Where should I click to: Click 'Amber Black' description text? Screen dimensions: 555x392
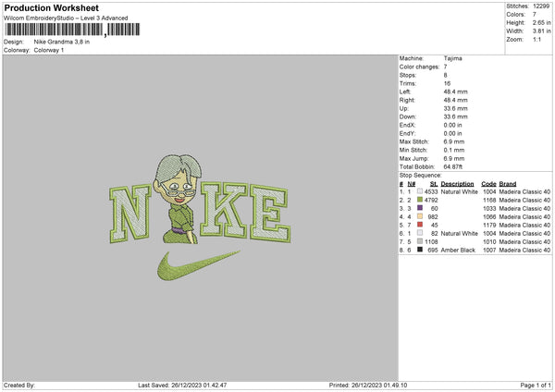(x=458, y=251)
